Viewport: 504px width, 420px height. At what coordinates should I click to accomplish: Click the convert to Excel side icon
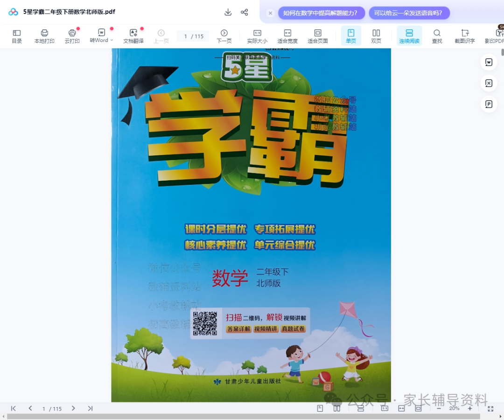point(489,83)
